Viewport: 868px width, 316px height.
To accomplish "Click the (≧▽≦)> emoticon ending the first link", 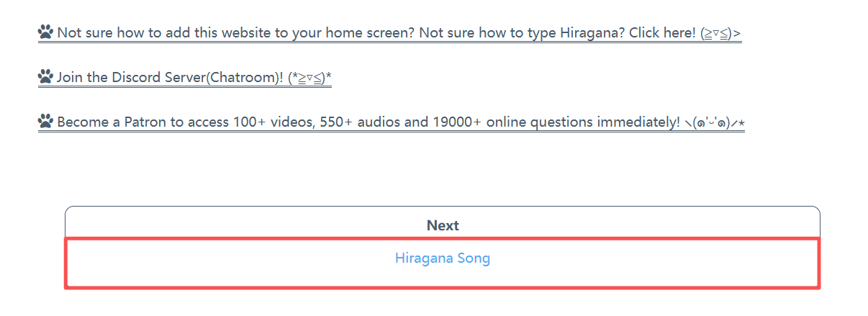I will point(720,33).
